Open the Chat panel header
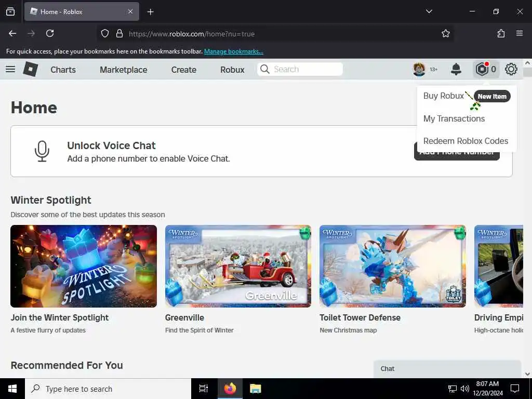Image resolution: width=532 pixels, height=399 pixels. 447,369
